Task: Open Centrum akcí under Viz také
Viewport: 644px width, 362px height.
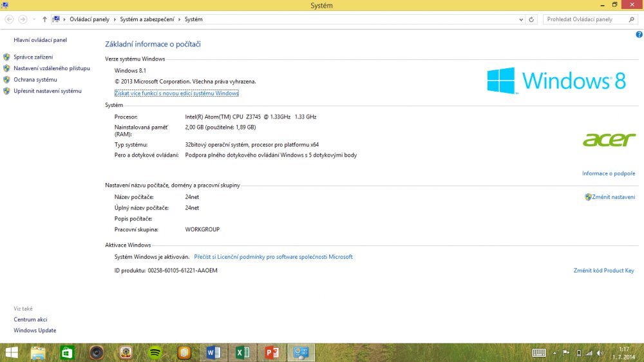Action: click(30, 319)
